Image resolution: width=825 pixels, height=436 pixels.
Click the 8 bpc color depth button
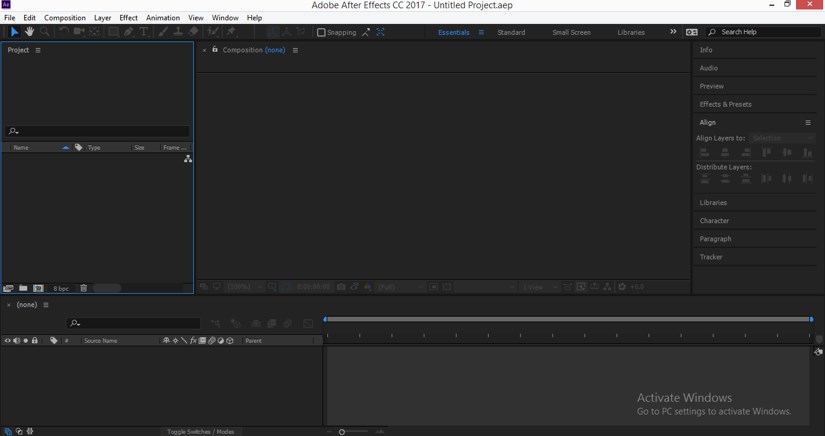point(61,288)
